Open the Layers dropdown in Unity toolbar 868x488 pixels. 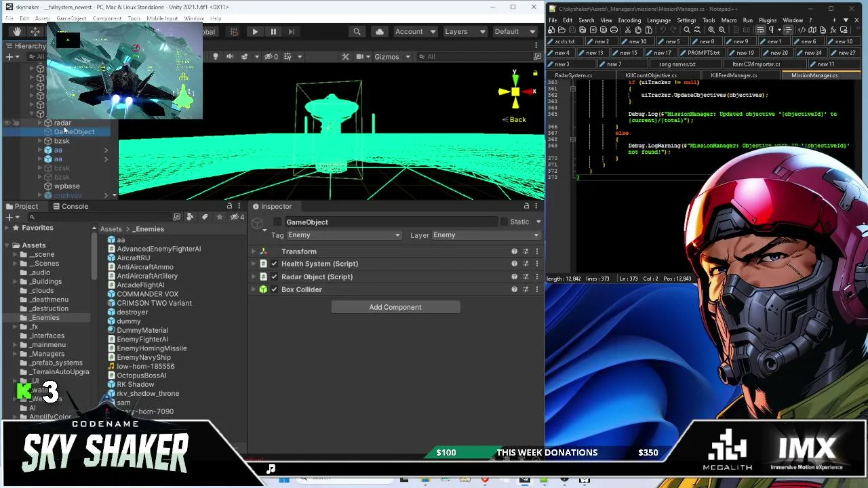point(464,31)
